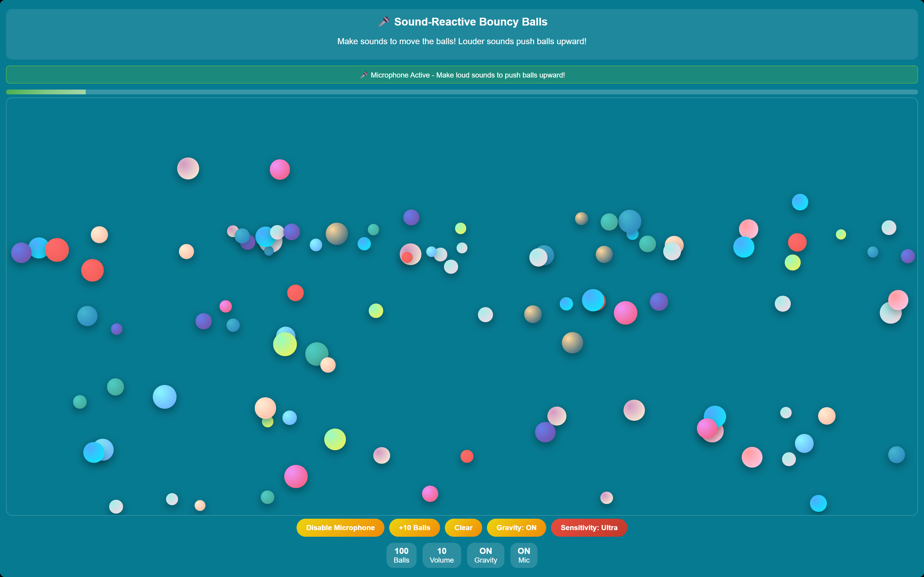The height and width of the screenshot is (577, 924).
Task: Click the big pink ball near bottom center
Action: point(296,476)
